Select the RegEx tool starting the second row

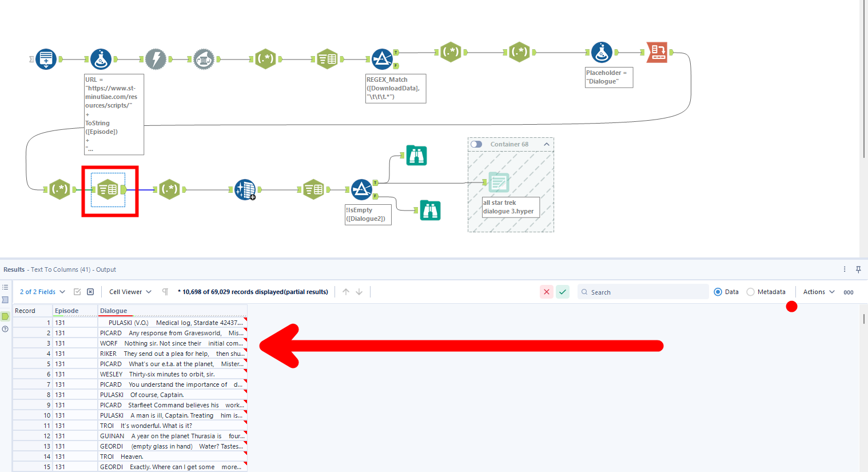(x=59, y=189)
